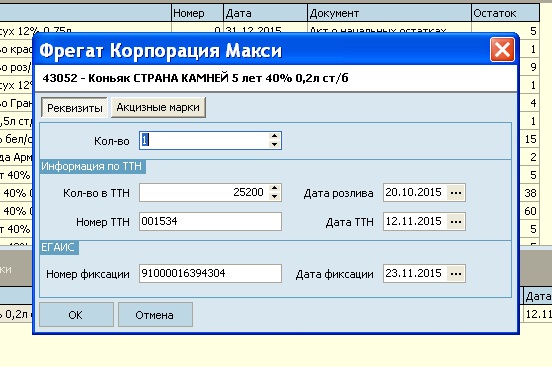This screenshot has width=552, height=367.
Task: Click the Отмена cancel button
Action: click(155, 315)
